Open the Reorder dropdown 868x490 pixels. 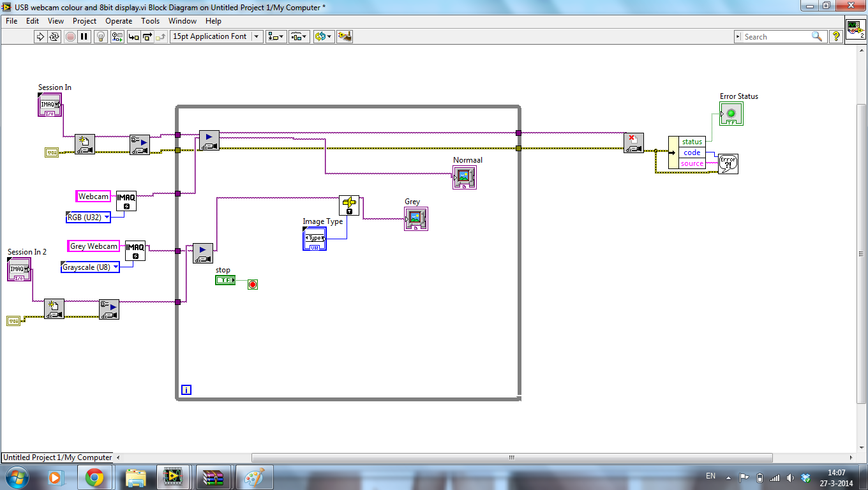[324, 36]
